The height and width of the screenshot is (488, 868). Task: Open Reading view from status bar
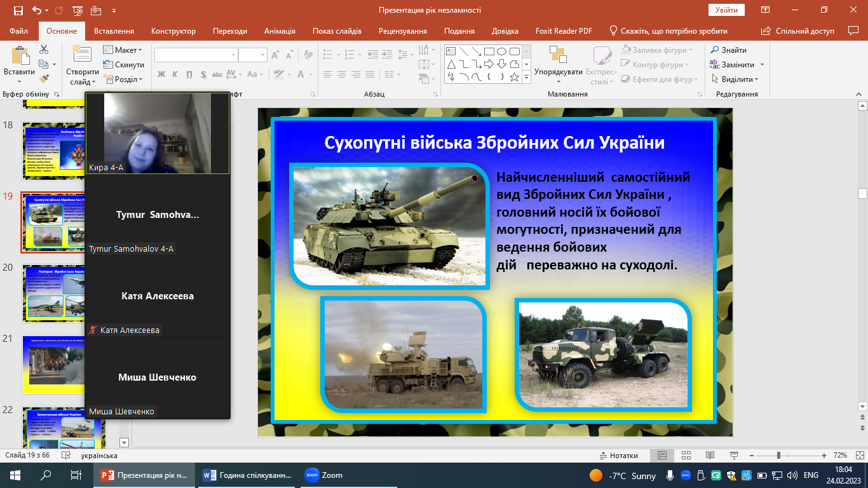pyautogui.click(x=710, y=456)
